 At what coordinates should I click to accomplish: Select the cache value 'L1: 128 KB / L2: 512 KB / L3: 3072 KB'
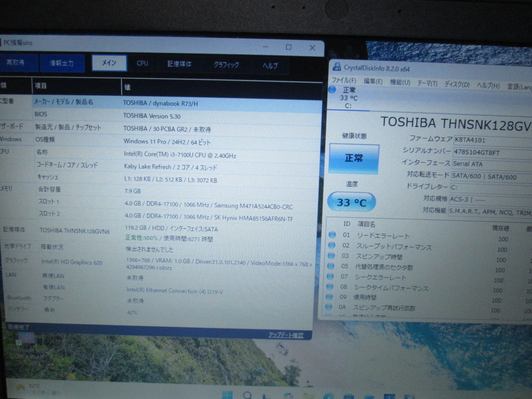point(171,180)
